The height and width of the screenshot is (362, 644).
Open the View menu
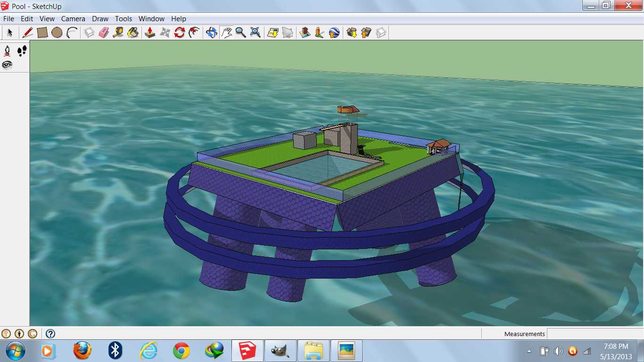pos(47,19)
